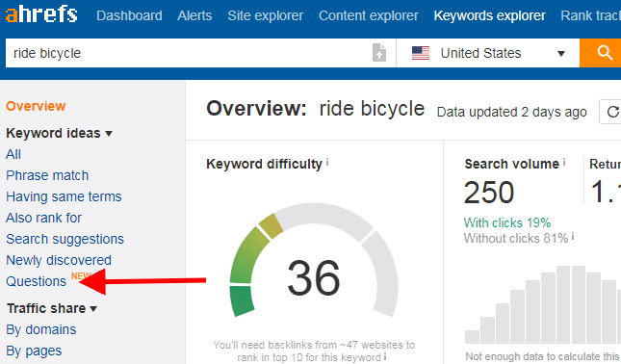621x364 pixels.
Task: Open Also rank for report
Action: [43, 218]
